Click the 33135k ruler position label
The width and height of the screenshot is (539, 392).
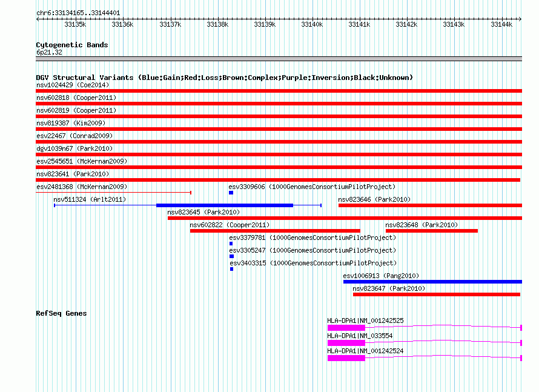75,24
